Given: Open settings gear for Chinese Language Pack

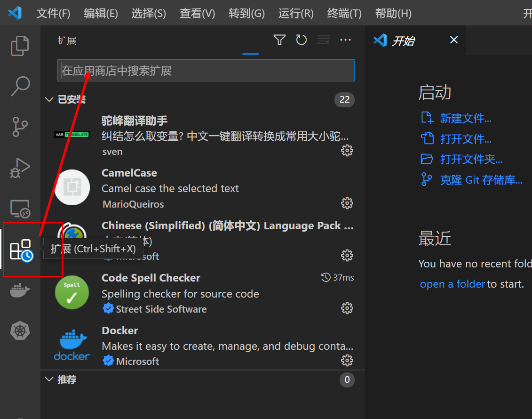Looking at the screenshot, I should [347, 255].
